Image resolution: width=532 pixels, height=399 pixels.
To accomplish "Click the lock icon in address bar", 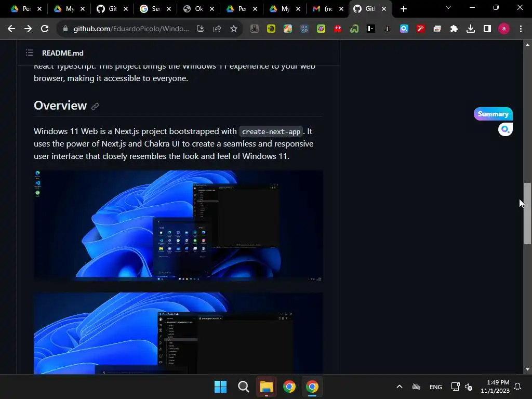I will pos(65,29).
